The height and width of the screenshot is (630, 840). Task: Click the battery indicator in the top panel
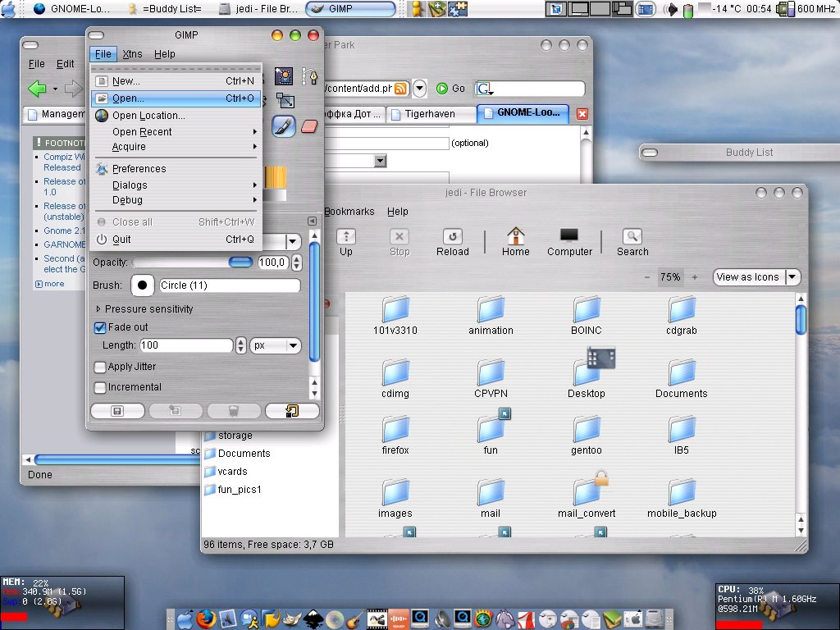pyautogui.click(x=688, y=10)
